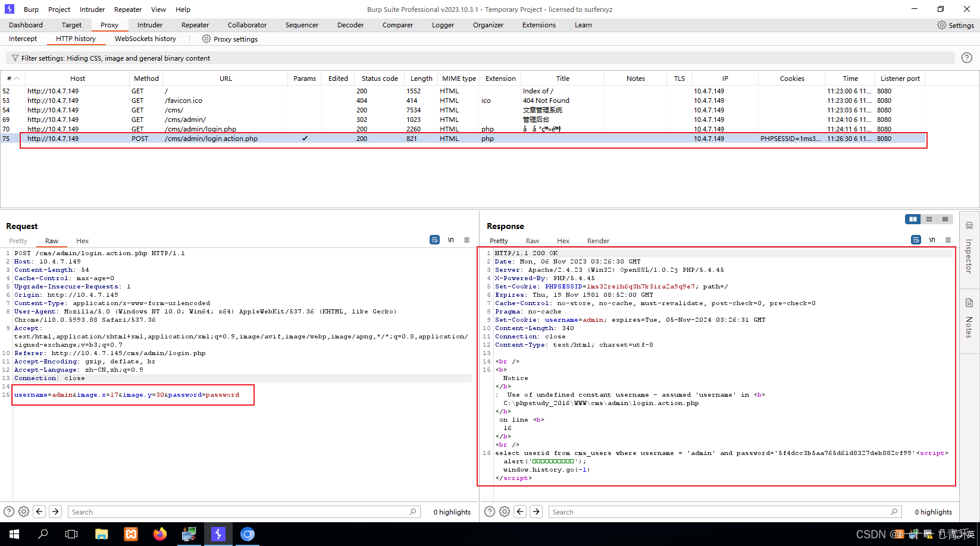Sort history by MIME type column

[459, 79]
